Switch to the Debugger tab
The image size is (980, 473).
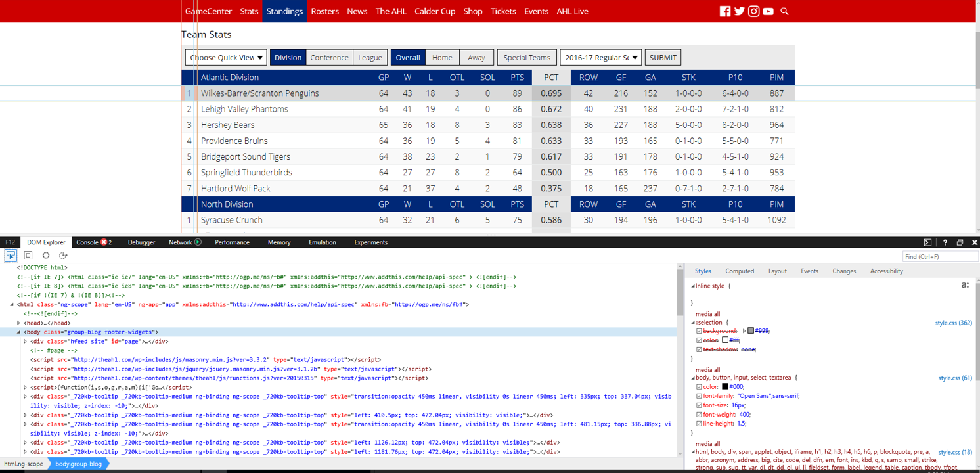click(141, 242)
